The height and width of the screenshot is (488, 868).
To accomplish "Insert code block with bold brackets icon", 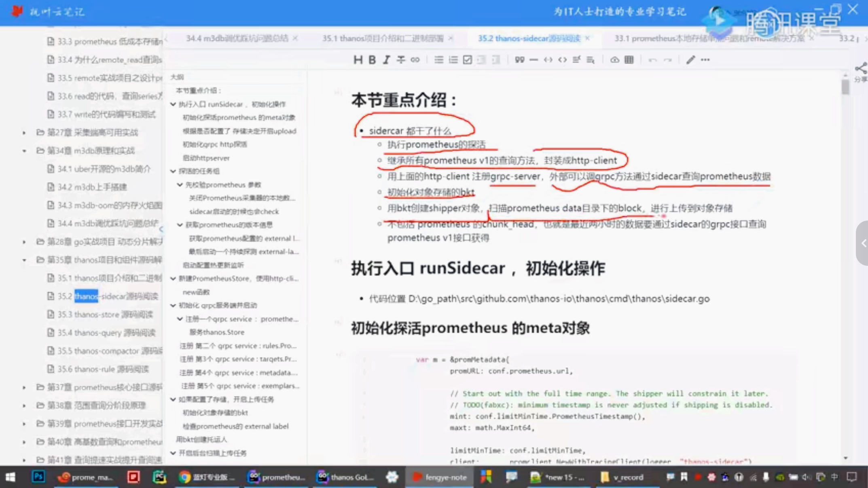I will click(562, 60).
